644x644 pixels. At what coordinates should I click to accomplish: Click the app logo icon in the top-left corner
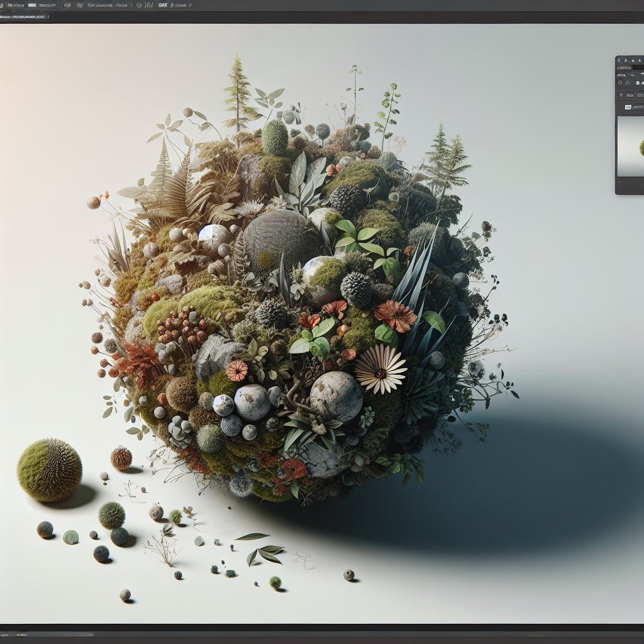coord(1,5)
